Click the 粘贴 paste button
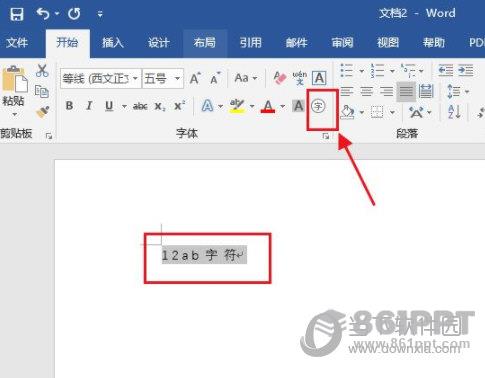 [x=14, y=90]
